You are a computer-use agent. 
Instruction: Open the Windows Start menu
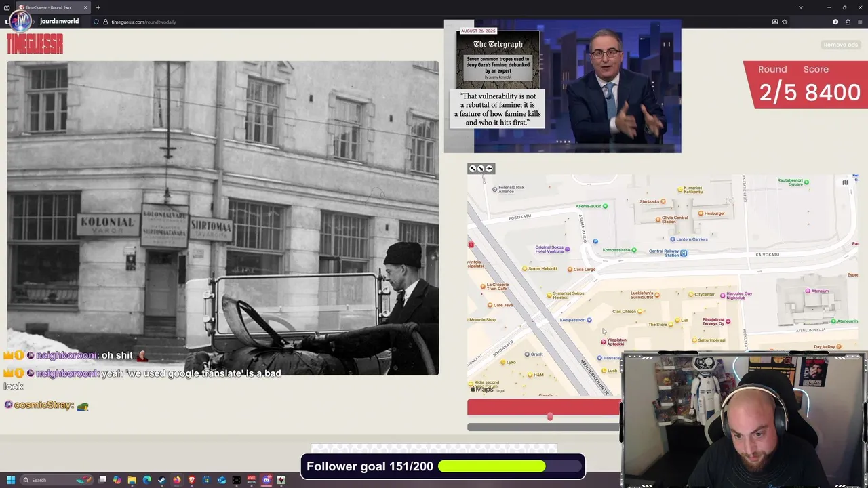[11, 480]
